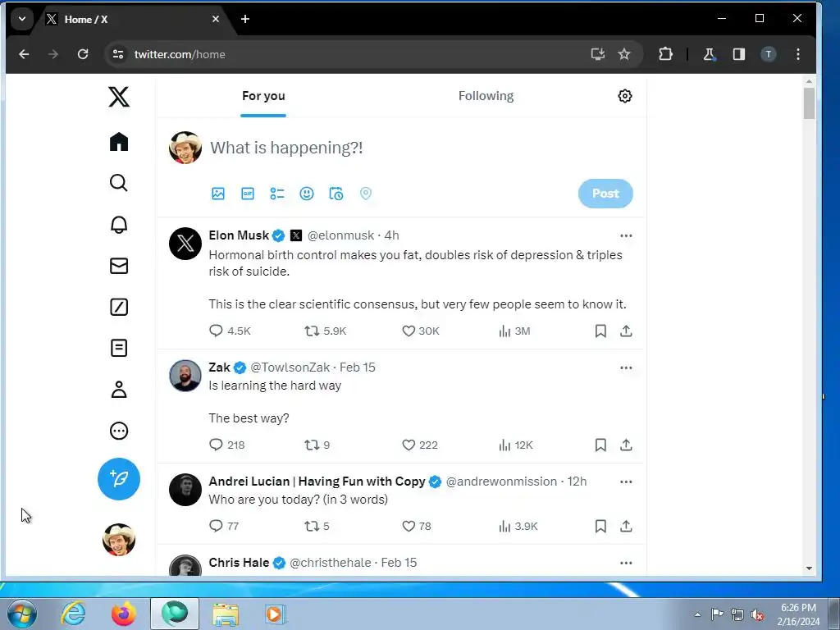Open @TowlsonZak handle link
The width and height of the screenshot is (840, 630).
click(x=290, y=367)
